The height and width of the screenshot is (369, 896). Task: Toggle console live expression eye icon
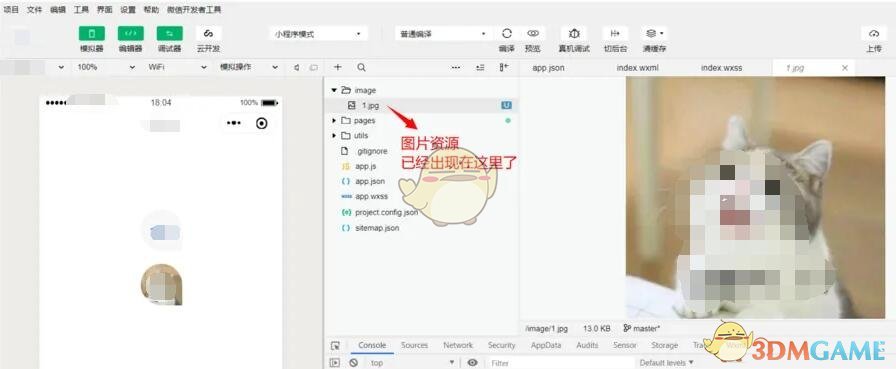(x=472, y=363)
